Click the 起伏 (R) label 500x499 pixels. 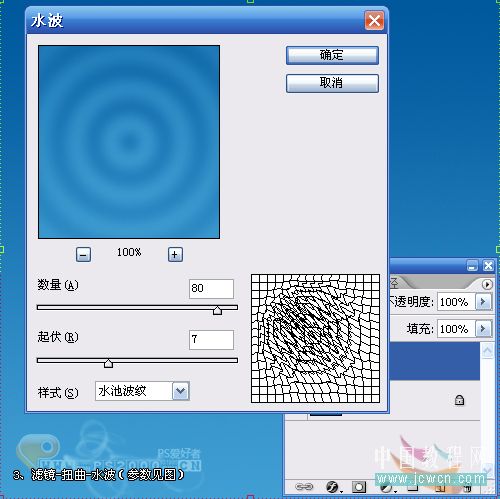58,337
